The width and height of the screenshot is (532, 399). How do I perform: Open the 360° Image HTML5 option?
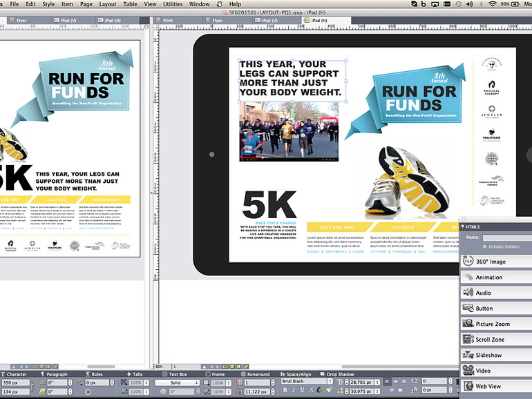(x=496, y=262)
